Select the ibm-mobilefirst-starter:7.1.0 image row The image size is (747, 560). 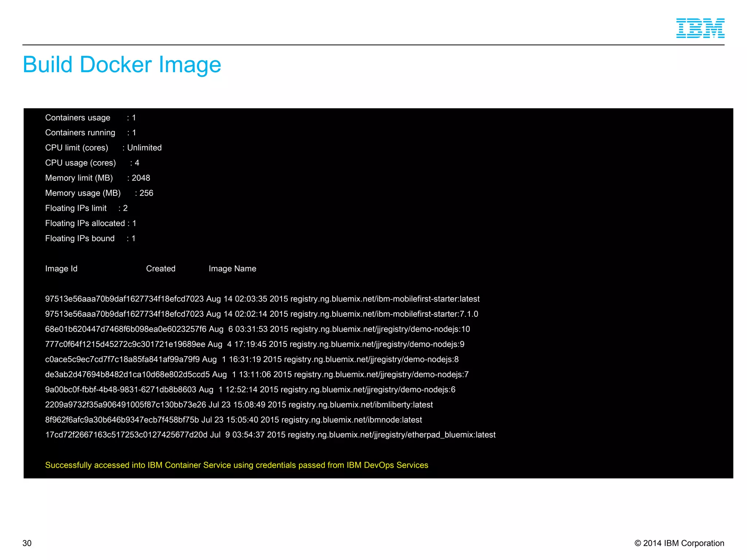tap(262, 314)
